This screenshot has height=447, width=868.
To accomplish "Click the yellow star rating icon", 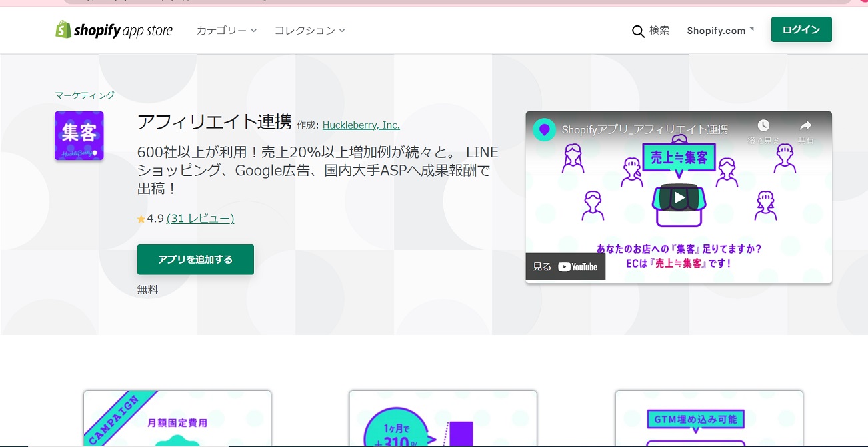I will coord(141,219).
